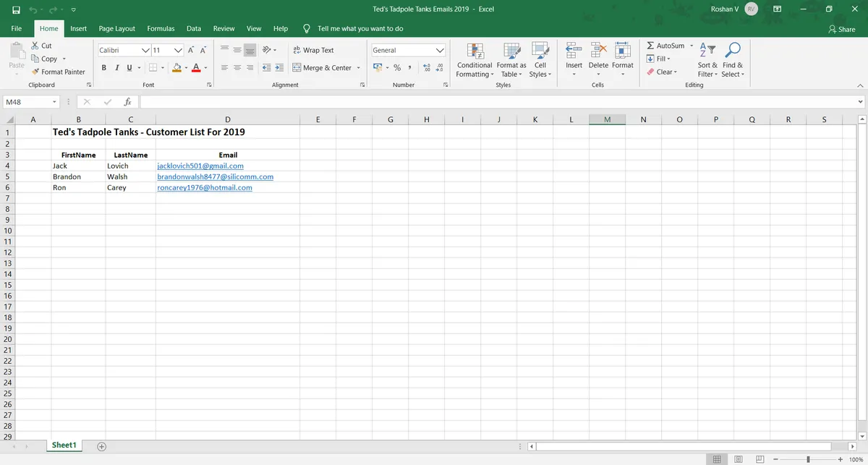Increase font size with the large A icon
The width and height of the screenshot is (868, 465).
tap(191, 50)
